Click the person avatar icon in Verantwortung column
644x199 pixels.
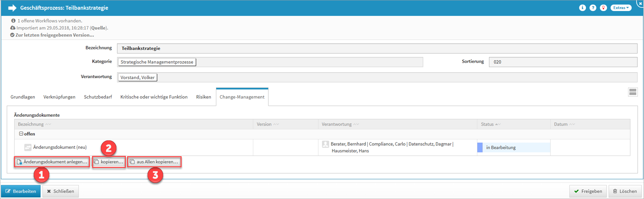point(325,144)
